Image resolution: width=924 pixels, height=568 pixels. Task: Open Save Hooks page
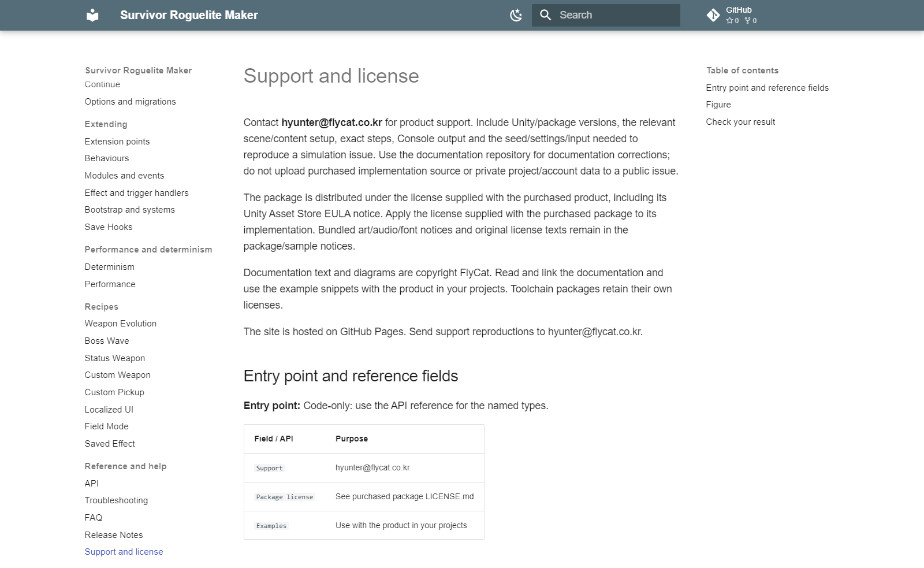pyautogui.click(x=109, y=227)
